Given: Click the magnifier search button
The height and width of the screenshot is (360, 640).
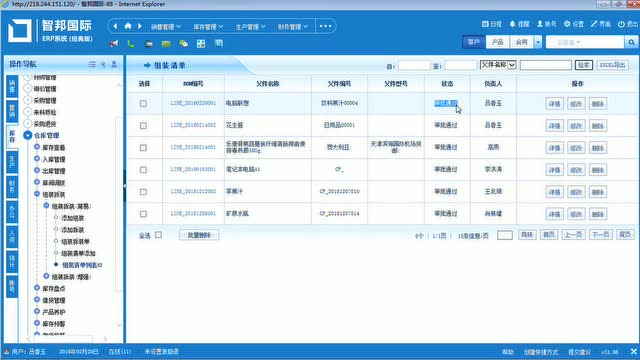Looking at the screenshot, I should coord(631,42).
